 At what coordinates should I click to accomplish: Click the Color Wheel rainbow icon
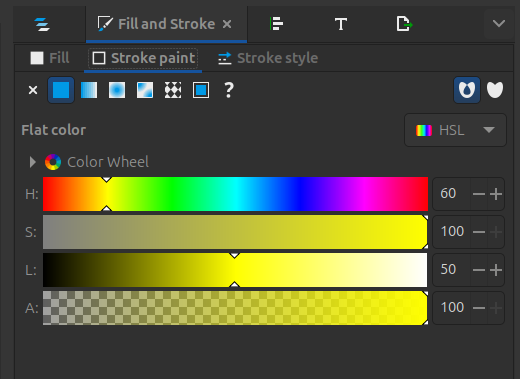[x=53, y=162]
